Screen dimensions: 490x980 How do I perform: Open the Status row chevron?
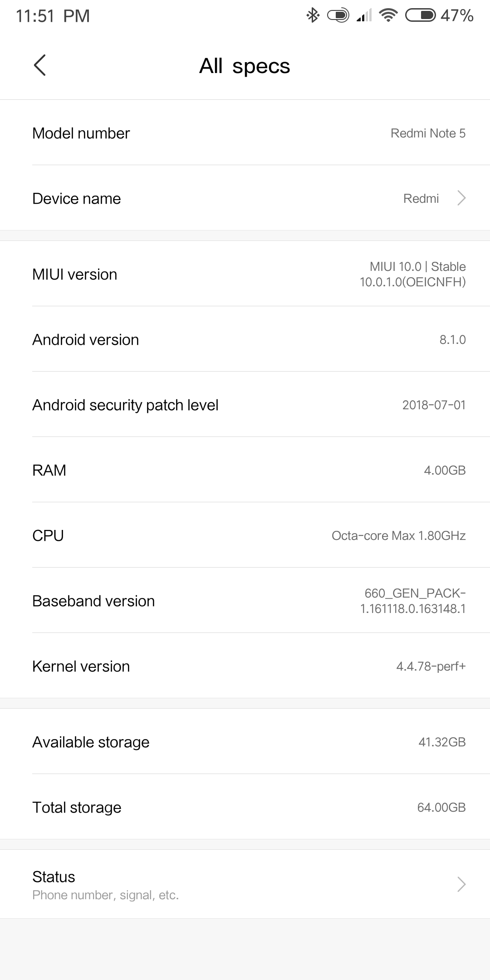(x=461, y=884)
